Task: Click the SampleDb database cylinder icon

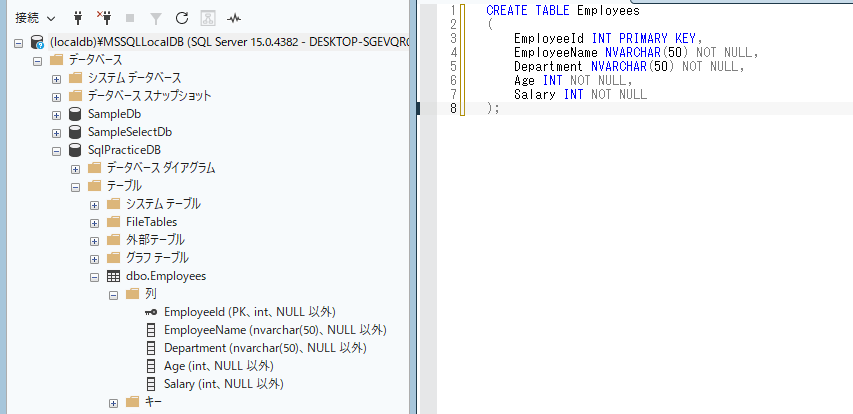Action: pyautogui.click(x=75, y=114)
